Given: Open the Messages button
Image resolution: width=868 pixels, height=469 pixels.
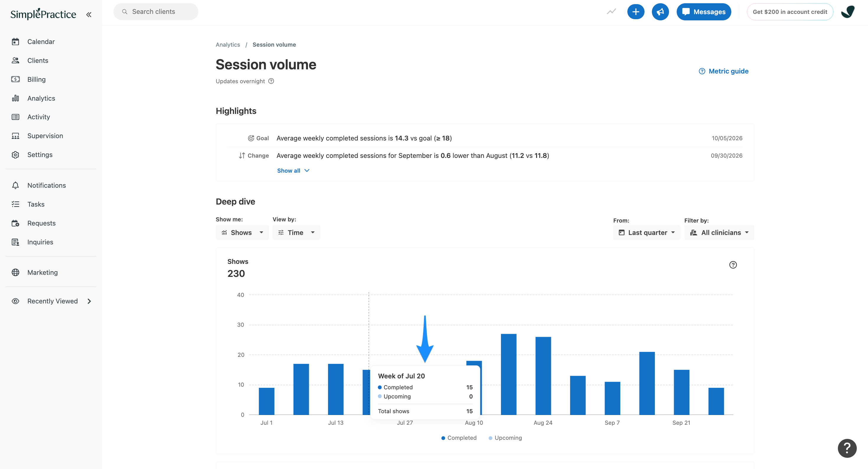Looking at the screenshot, I should pyautogui.click(x=704, y=12).
